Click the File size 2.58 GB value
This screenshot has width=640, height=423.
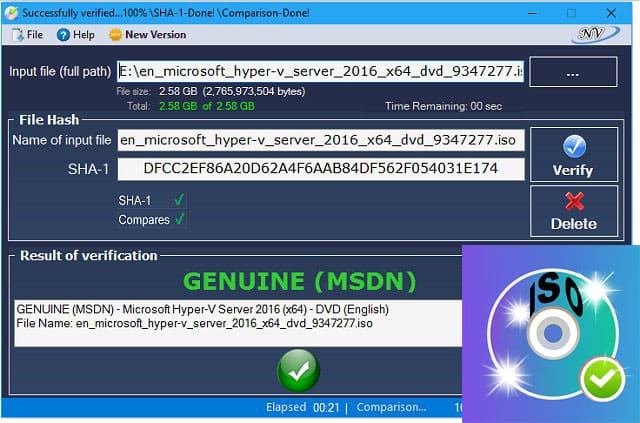pos(232,91)
